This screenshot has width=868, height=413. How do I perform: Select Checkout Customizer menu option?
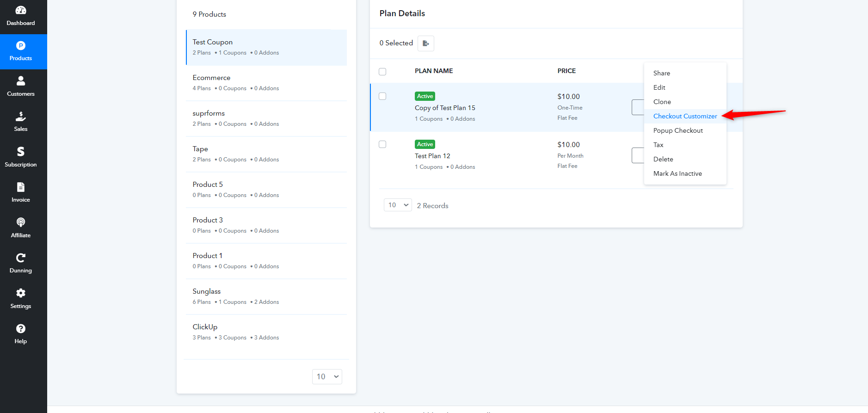[685, 116]
